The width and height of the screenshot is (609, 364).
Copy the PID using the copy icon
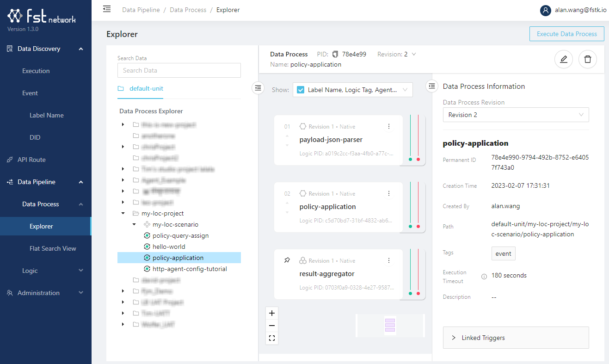coord(336,54)
